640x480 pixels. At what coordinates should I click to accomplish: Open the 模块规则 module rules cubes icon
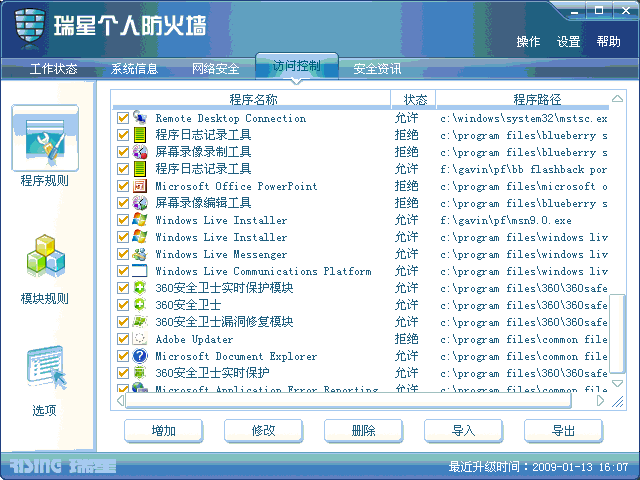coord(45,256)
